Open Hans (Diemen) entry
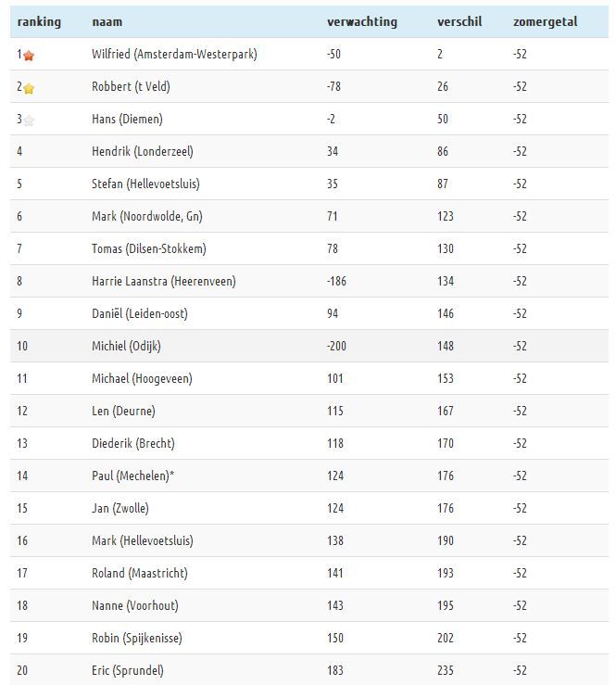Image resolution: width=616 pixels, height=685 pixels. point(127,119)
